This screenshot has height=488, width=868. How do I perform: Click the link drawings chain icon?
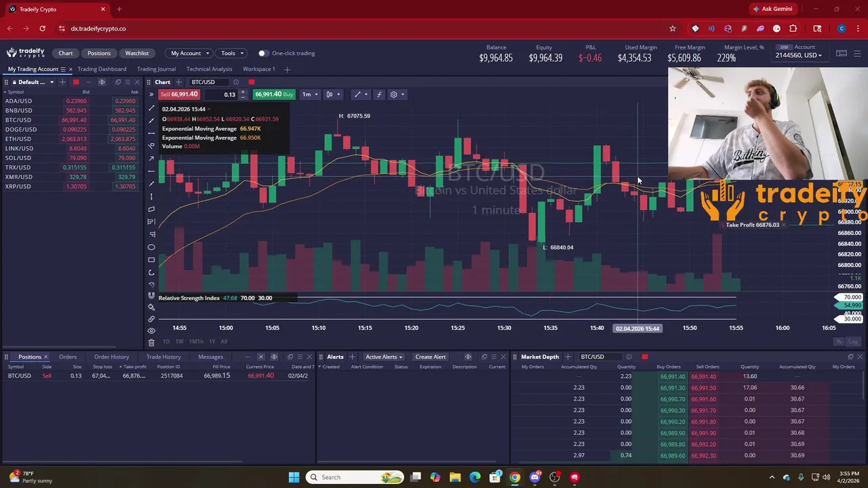[151, 319]
